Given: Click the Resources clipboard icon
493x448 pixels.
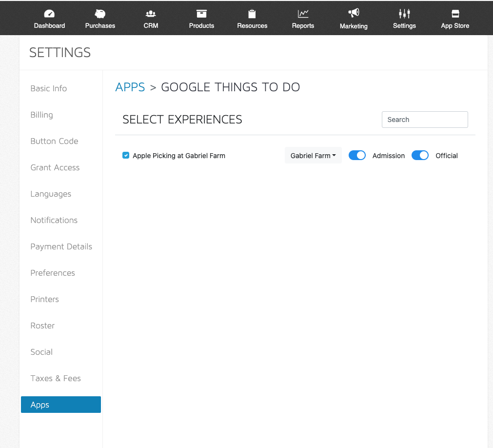Looking at the screenshot, I should pos(252,14).
